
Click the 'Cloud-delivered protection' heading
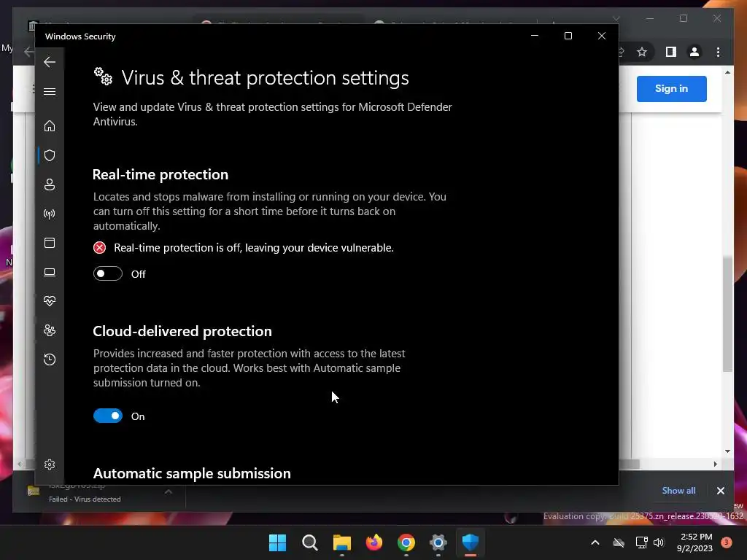[182, 331]
